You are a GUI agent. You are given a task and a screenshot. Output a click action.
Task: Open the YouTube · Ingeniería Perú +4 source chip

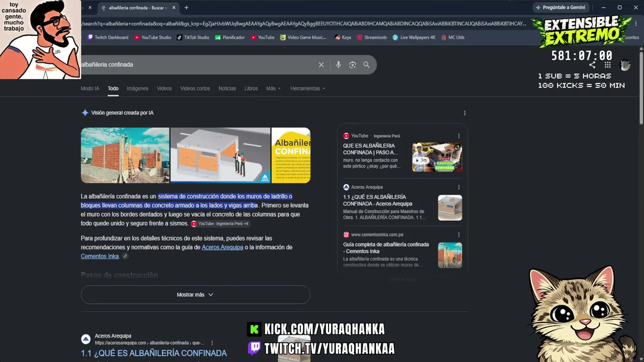(x=220, y=224)
